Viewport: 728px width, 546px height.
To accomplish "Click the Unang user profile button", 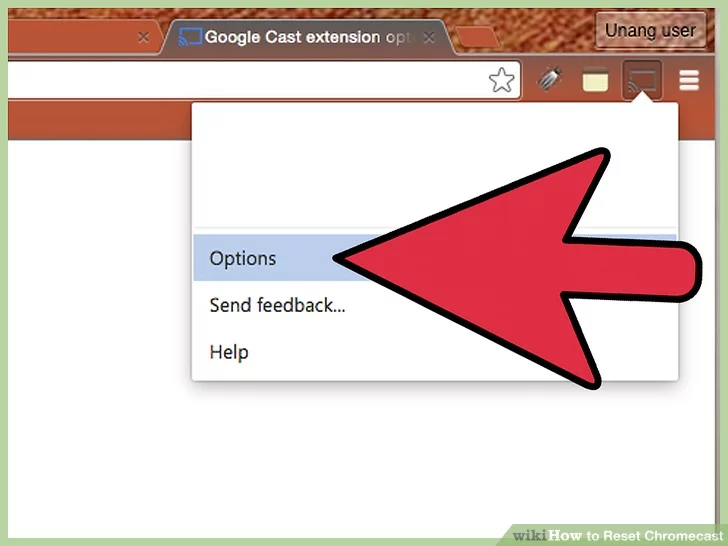I will pos(650,31).
